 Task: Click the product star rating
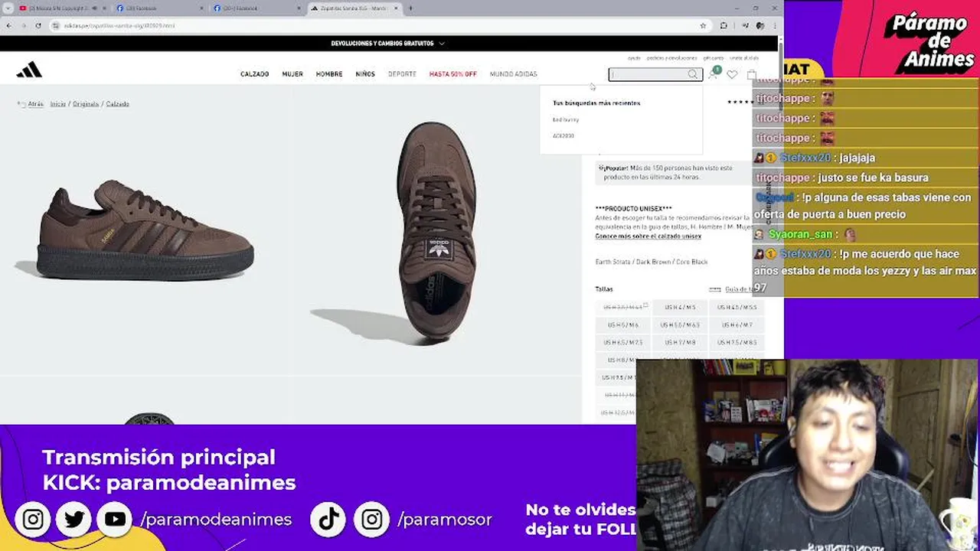tap(740, 102)
